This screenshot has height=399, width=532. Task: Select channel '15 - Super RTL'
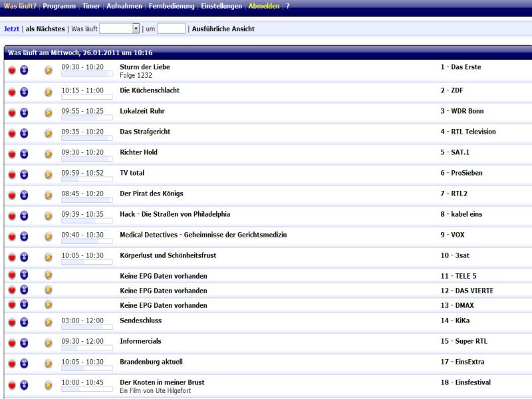464,341
